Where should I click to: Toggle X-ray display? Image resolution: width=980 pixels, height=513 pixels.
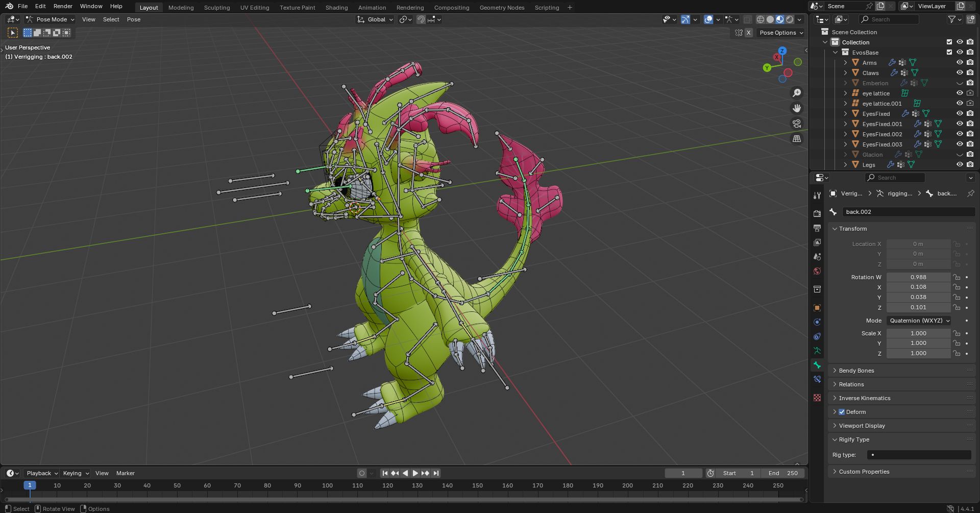click(x=748, y=19)
